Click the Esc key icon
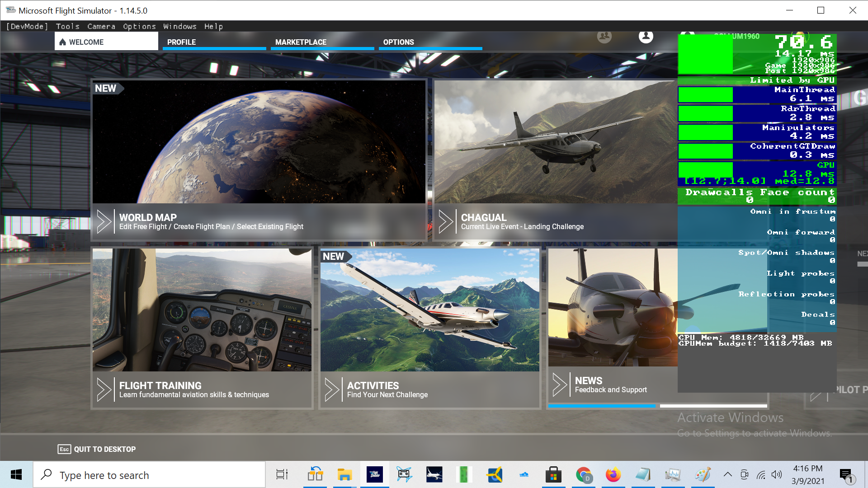 [x=64, y=449]
